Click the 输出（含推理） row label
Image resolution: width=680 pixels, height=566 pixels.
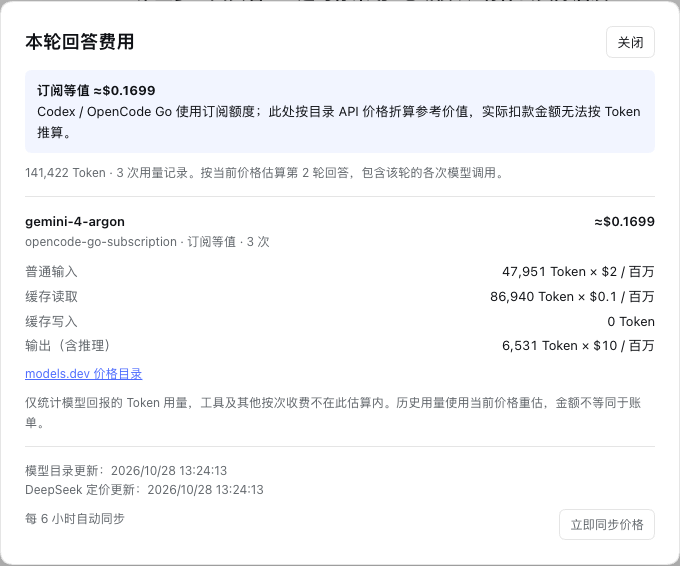[x=69, y=346]
